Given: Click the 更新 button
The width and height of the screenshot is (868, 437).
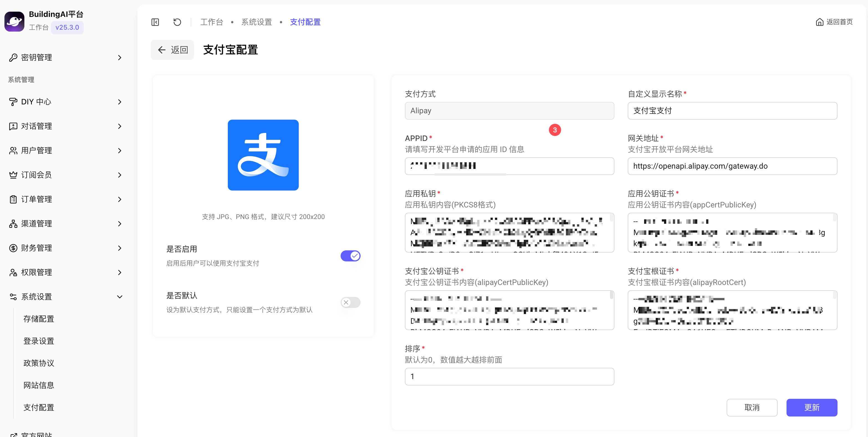Looking at the screenshot, I should tap(812, 407).
